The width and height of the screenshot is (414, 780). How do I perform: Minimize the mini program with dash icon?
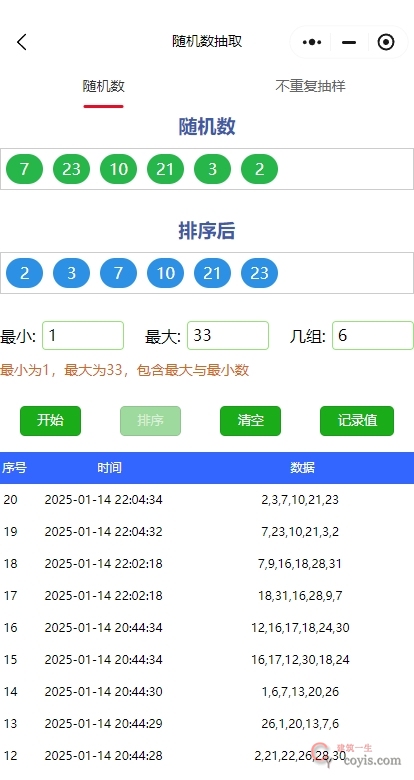coord(349,42)
